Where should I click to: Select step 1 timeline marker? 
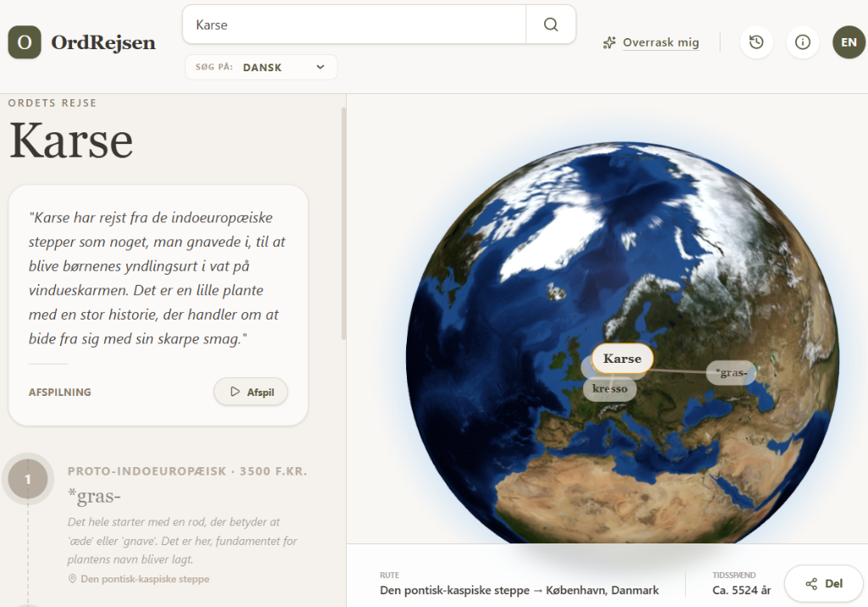tap(28, 478)
